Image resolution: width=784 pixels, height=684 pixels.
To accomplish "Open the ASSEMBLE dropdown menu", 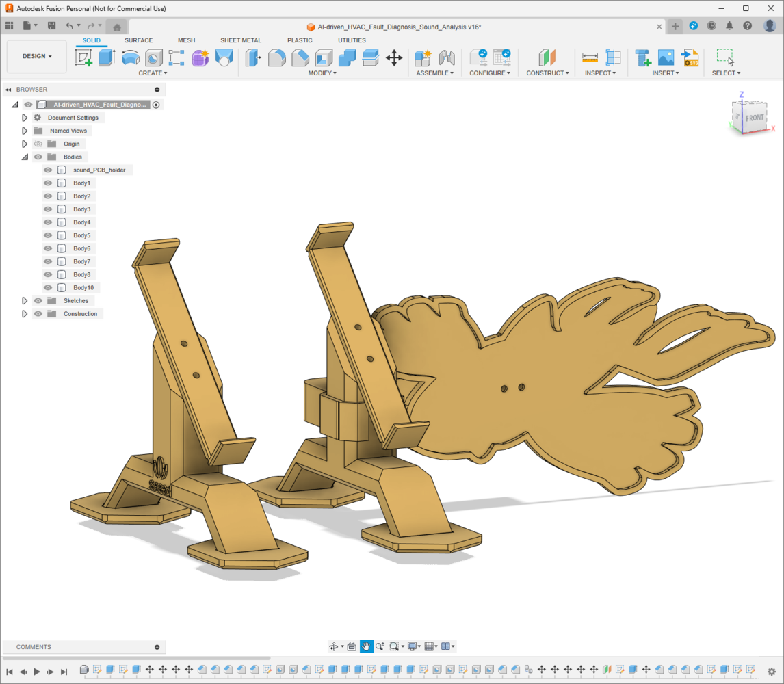I will point(434,73).
